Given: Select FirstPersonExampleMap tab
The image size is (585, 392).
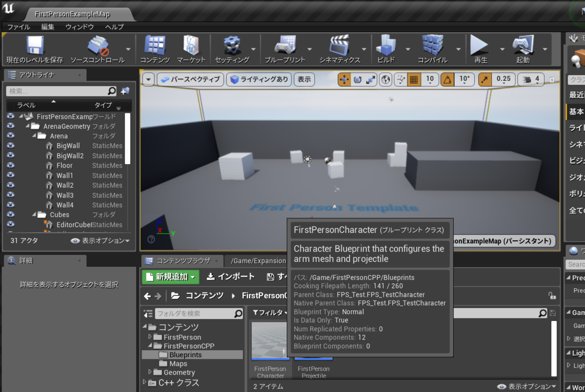Looking at the screenshot, I should coord(72,14).
